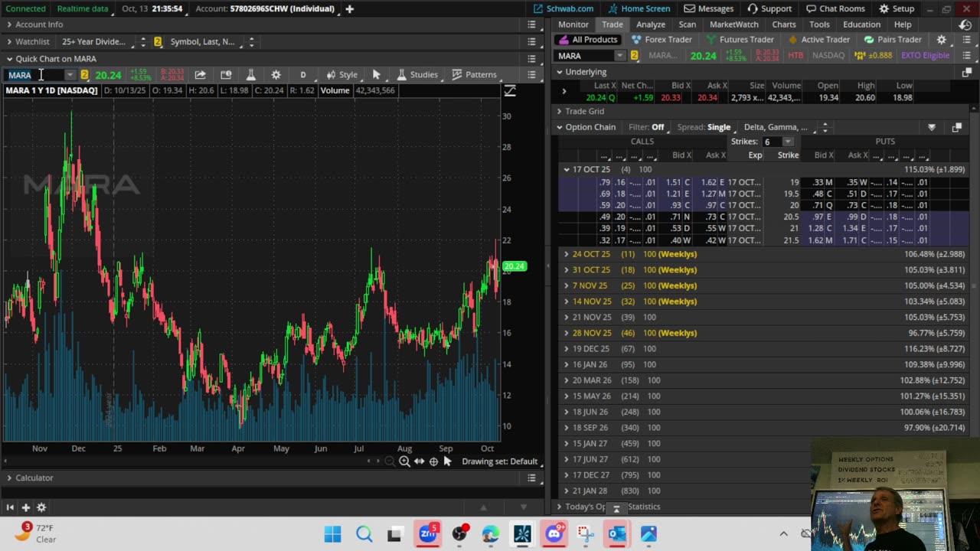Screen dimensions: 980x551
Task: Open chart settings gear in Quick Chart toolbar
Action: 276,74
